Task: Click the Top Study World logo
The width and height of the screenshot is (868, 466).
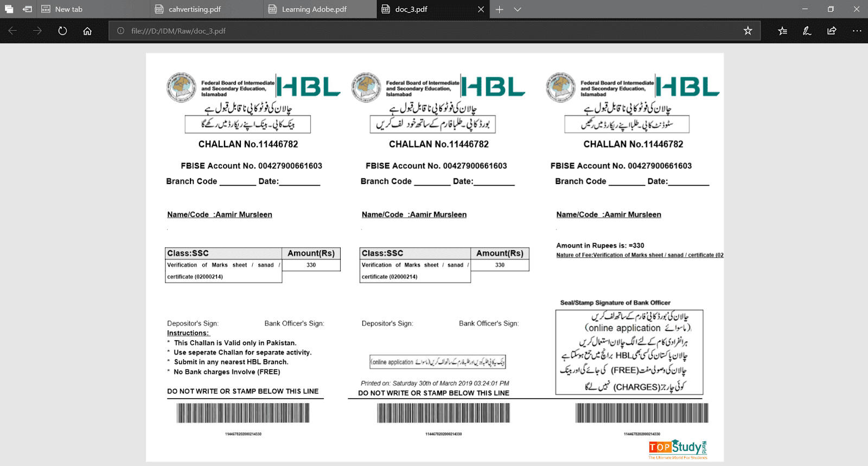Action: [x=678, y=449]
